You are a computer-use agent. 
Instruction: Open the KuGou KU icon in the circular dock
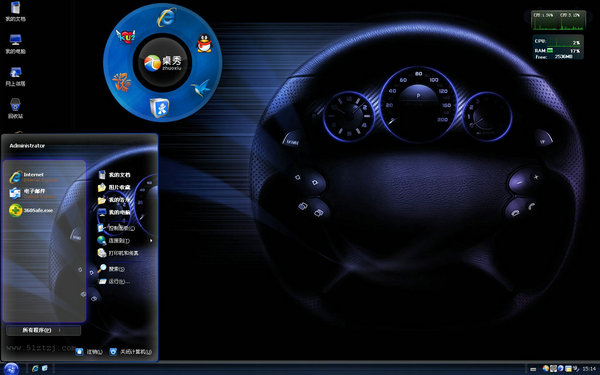coord(126,36)
